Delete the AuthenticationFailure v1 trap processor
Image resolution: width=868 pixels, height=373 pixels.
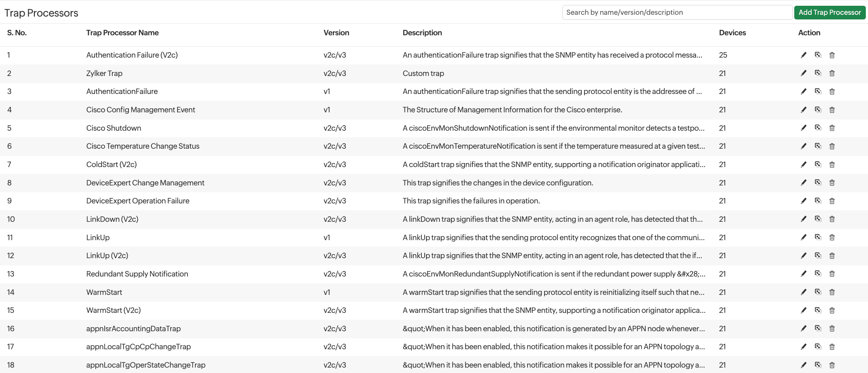pyautogui.click(x=832, y=91)
